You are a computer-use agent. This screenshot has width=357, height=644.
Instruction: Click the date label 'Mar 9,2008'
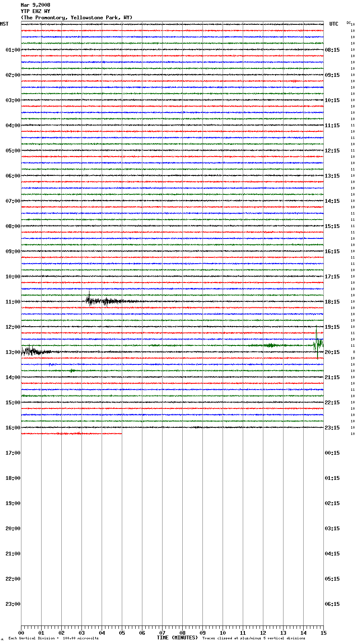point(35,5)
